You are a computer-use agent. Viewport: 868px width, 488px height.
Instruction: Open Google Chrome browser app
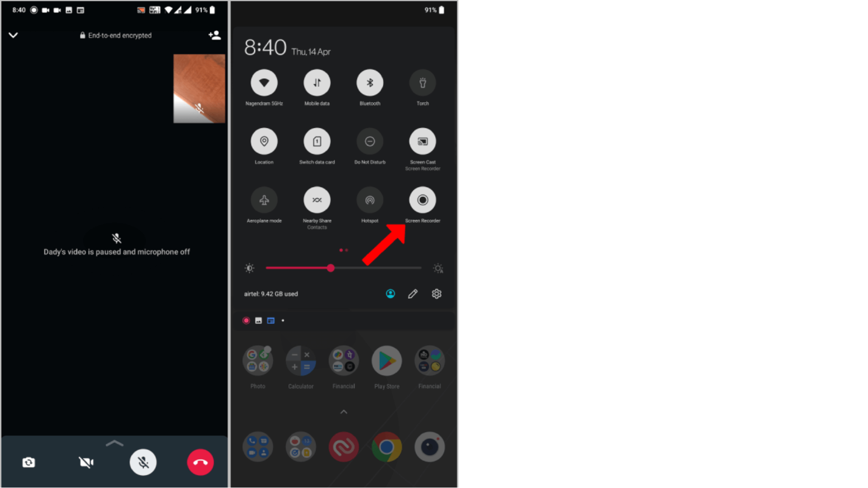tap(387, 446)
